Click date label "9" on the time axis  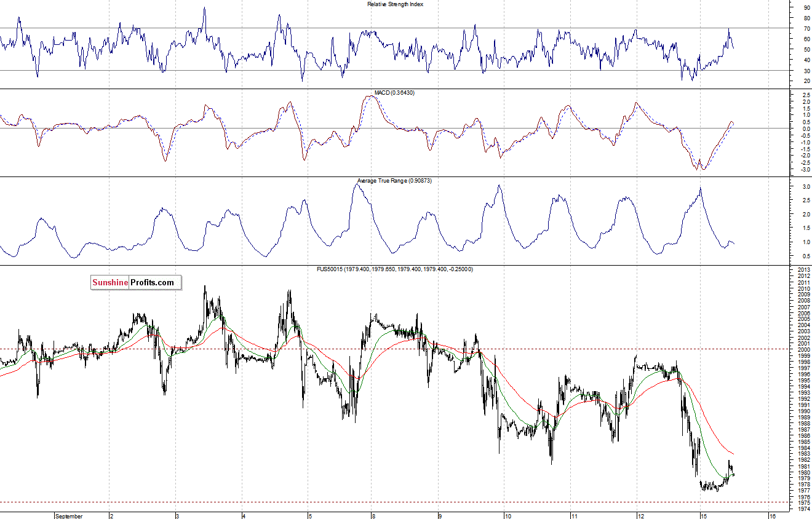pos(439,516)
